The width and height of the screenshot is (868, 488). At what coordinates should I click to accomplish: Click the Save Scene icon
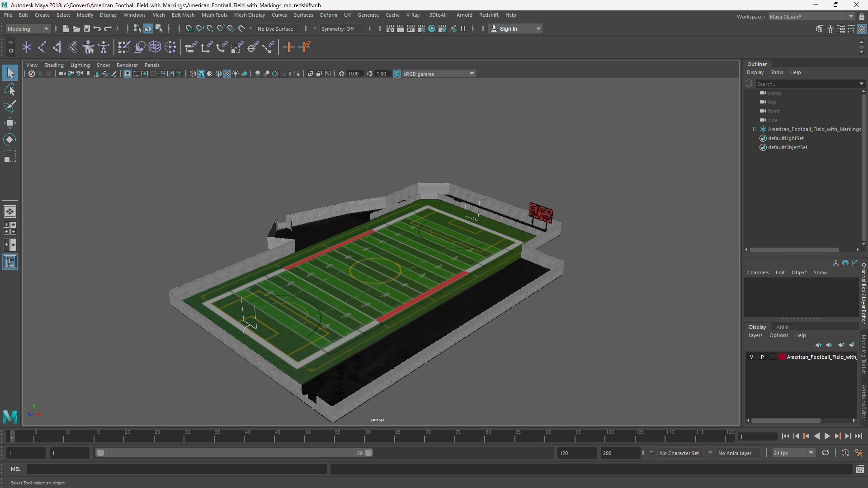coord(86,29)
